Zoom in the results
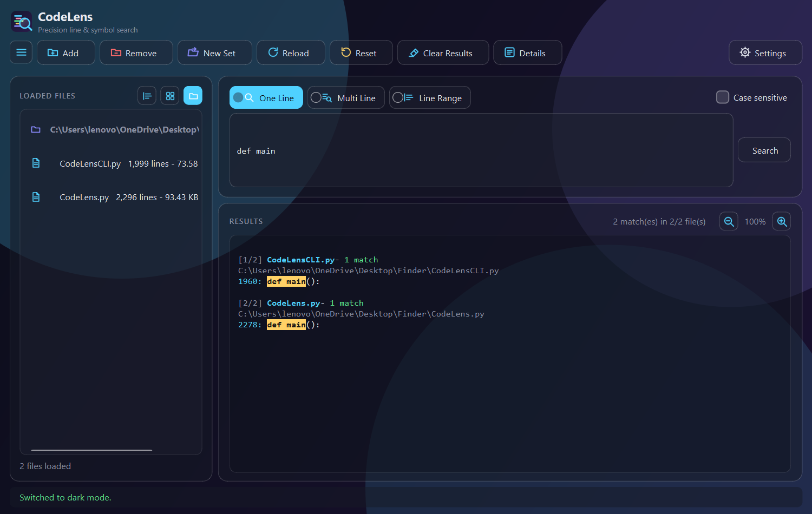 click(782, 221)
